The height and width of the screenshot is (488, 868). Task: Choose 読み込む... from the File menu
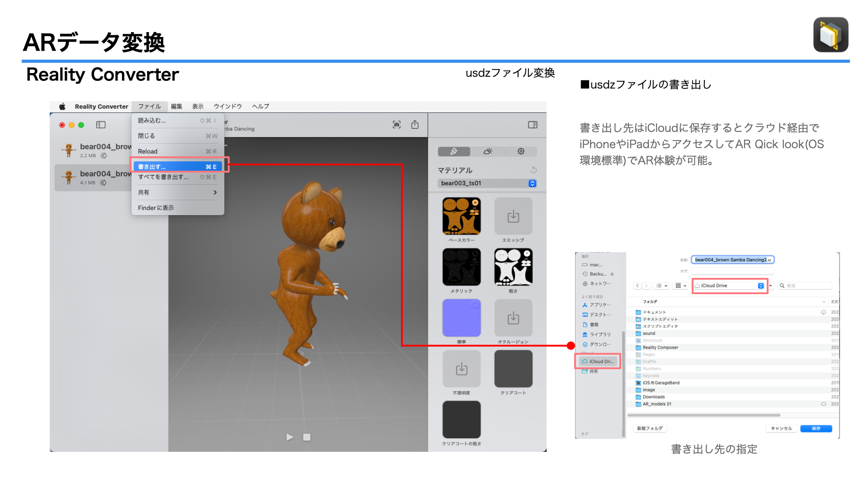178,121
